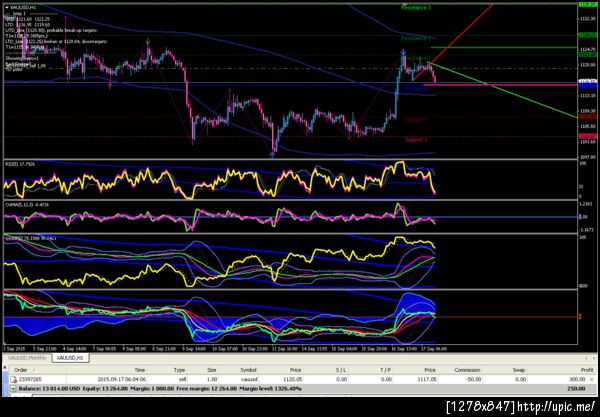
Task: Click the 1097.80 price scale label
Action: (x=589, y=157)
